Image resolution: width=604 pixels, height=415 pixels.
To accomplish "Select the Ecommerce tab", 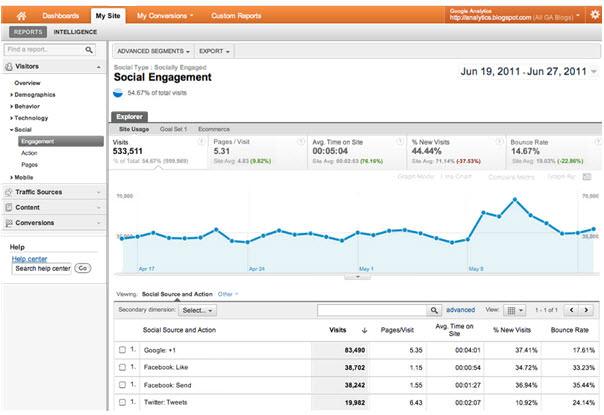I will pyautogui.click(x=214, y=129).
